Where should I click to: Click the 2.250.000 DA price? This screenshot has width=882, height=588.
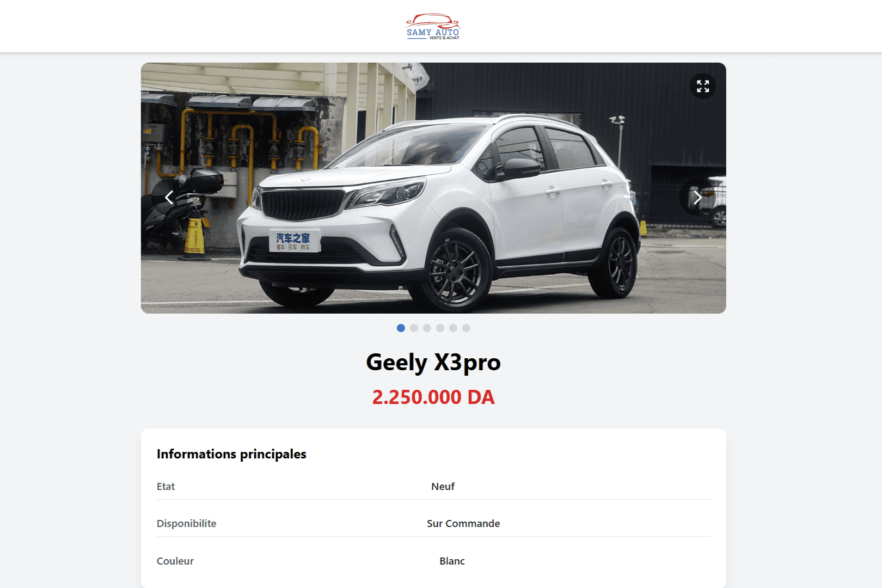[433, 397]
